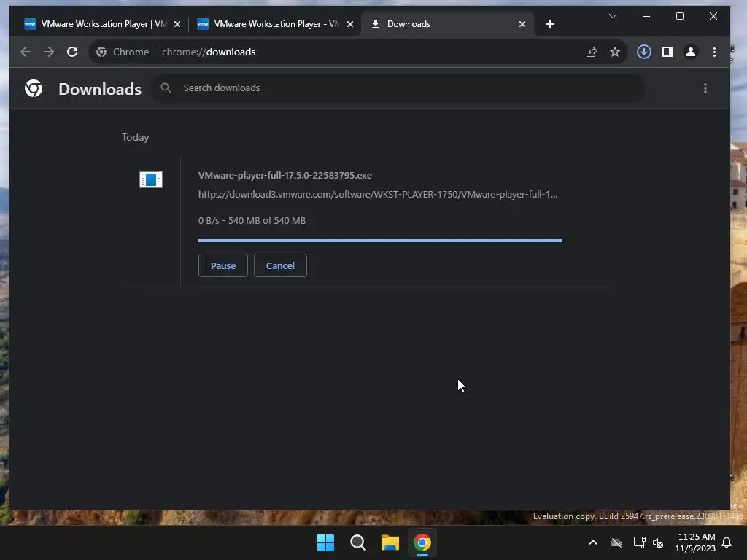This screenshot has height=560, width=747.
Task: Click the muted volume tray icon
Action: pyautogui.click(x=658, y=542)
